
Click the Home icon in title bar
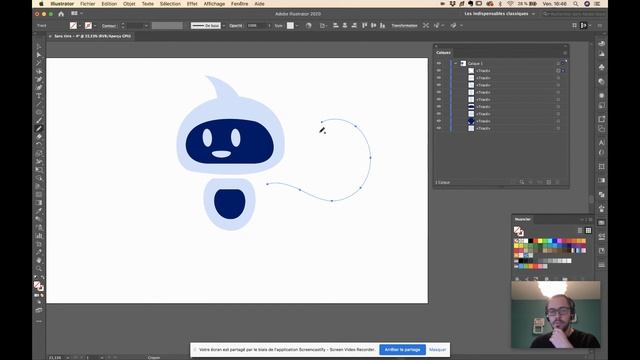point(61,13)
